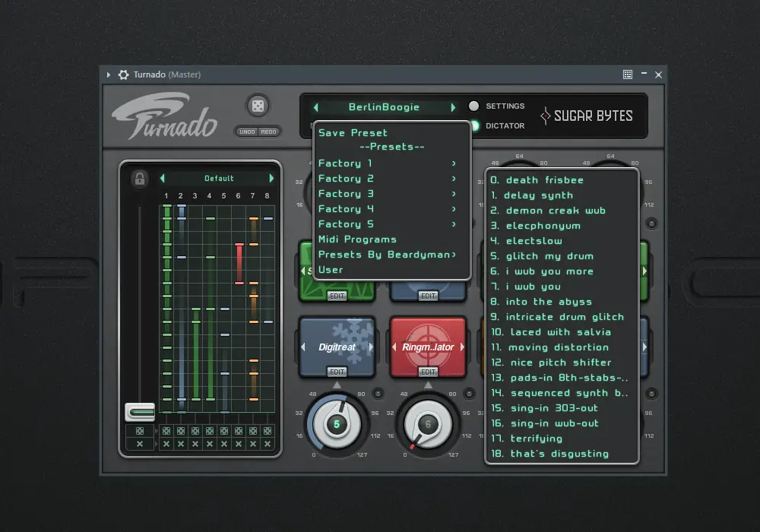Open the plugin options gear icon
Viewport: 760px width, 532px height.
(x=124, y=74)
